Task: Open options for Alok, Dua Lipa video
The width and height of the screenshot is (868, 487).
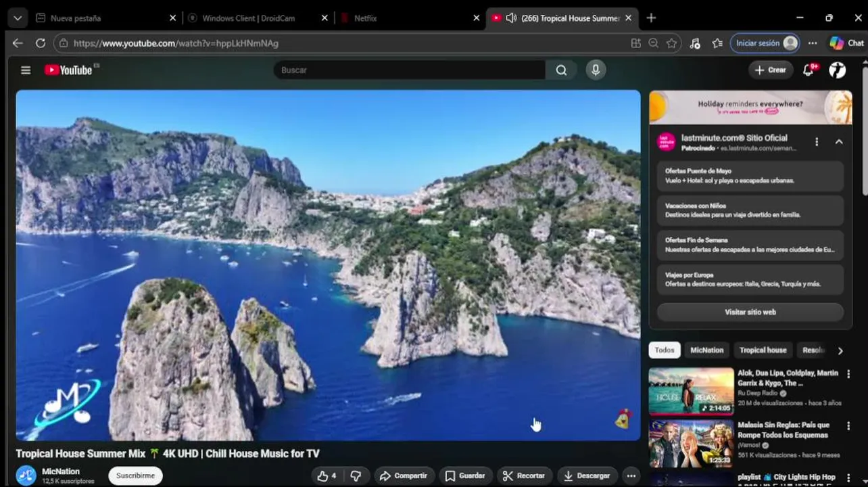Action: pyautogui.click(x=848, y=373)
